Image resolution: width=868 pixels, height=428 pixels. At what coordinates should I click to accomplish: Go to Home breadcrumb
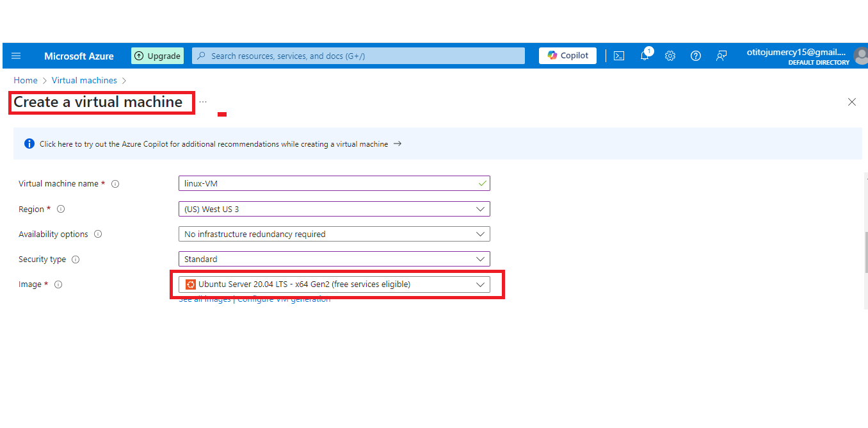click(26, 80)
